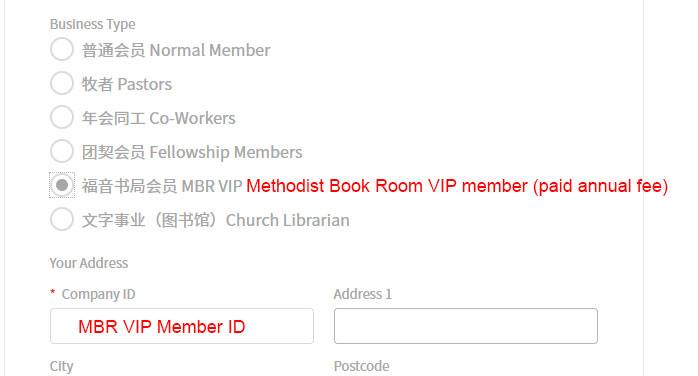Viewport: 698px width, 376px height.
Task: Select the Normal Member radio button
Action: tap(62, 49)
